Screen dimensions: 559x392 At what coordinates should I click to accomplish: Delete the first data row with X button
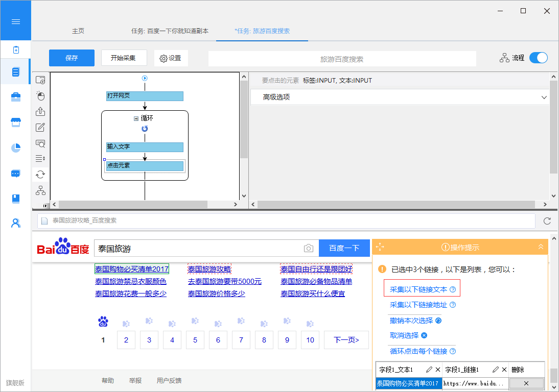pyautogui.click(x=526, y=383)
